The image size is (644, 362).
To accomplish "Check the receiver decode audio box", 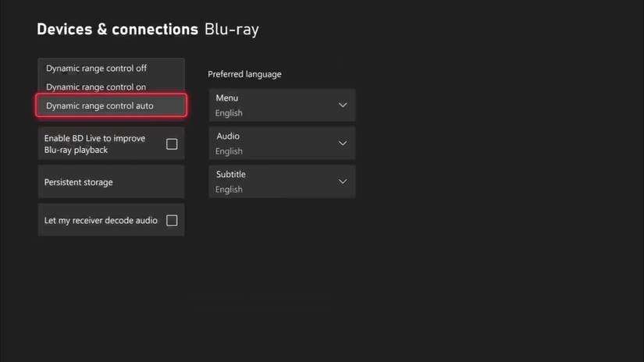I will [172, 221].
